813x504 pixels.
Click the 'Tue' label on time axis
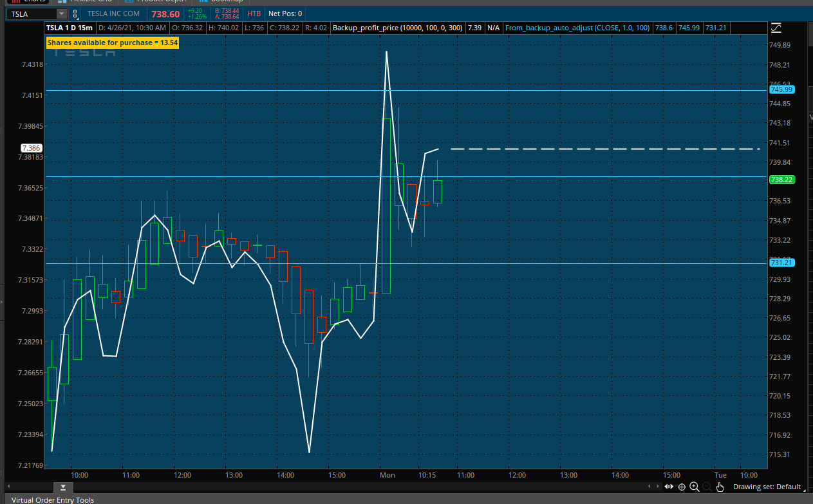(720, 475)
